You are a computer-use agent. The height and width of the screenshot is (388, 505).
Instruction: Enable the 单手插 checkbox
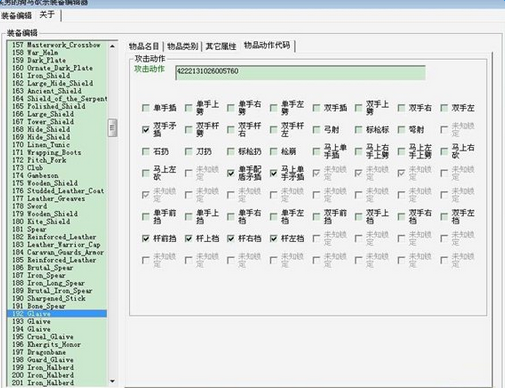click(x=146, y=108)
